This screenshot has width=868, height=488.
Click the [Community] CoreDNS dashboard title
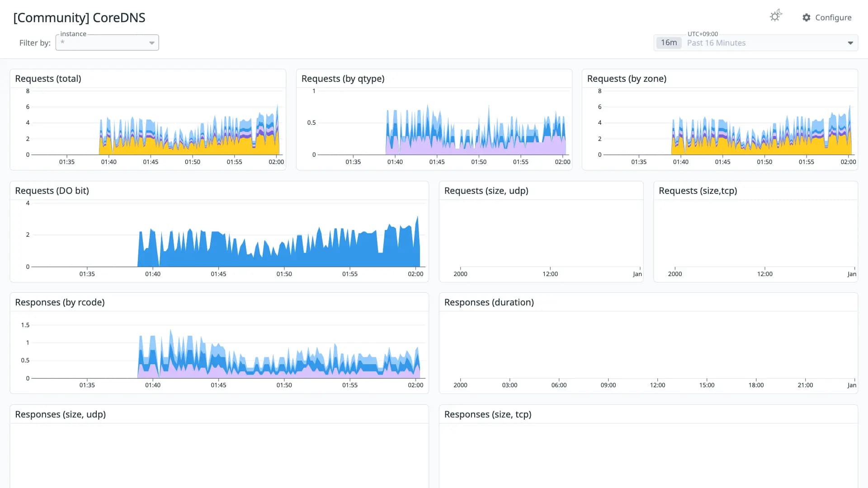click(79, 18)
